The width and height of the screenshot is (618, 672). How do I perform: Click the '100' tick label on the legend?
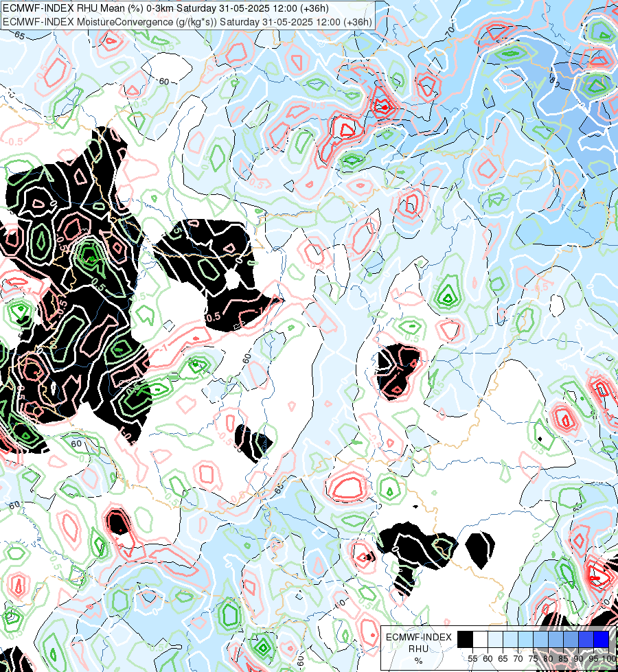click(x=608, y=659)
